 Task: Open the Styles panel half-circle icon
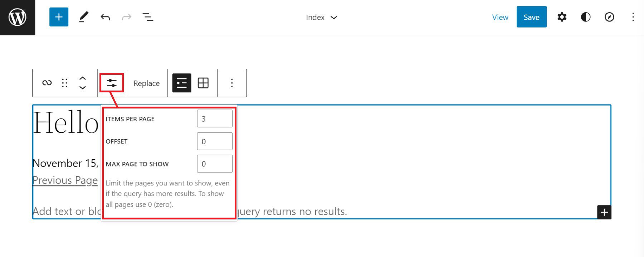click(x=585, y=17)
